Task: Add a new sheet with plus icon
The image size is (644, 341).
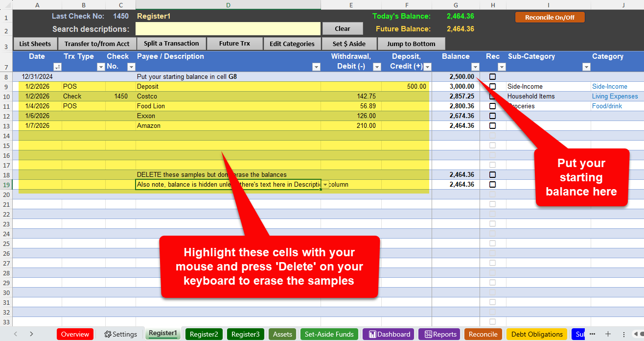Action: pos(608,334)
